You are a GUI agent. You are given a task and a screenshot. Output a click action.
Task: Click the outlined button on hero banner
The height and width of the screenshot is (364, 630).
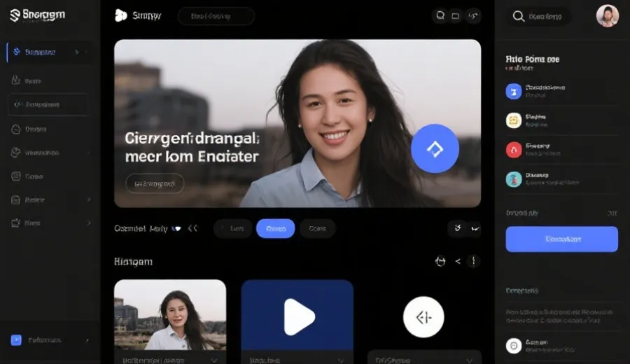[x=155, y=183]
